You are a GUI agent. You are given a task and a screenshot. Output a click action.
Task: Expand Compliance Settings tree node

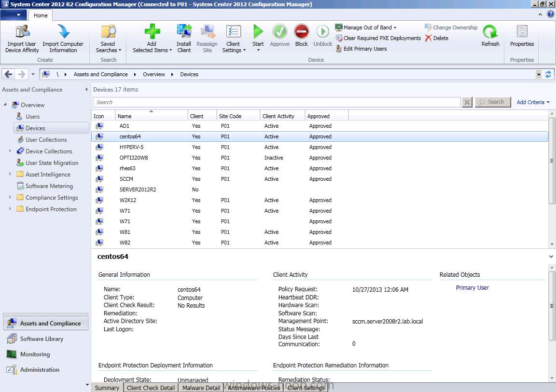10,197
